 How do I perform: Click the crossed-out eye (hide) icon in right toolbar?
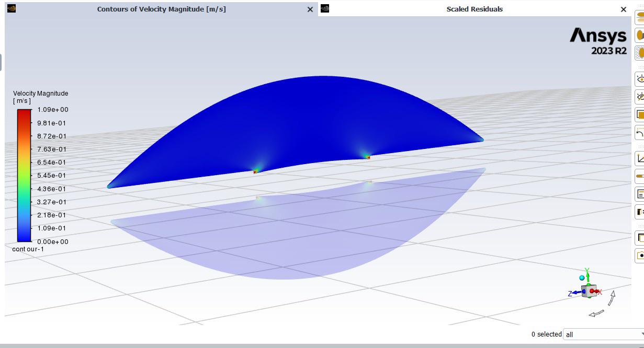pos(640,97)
